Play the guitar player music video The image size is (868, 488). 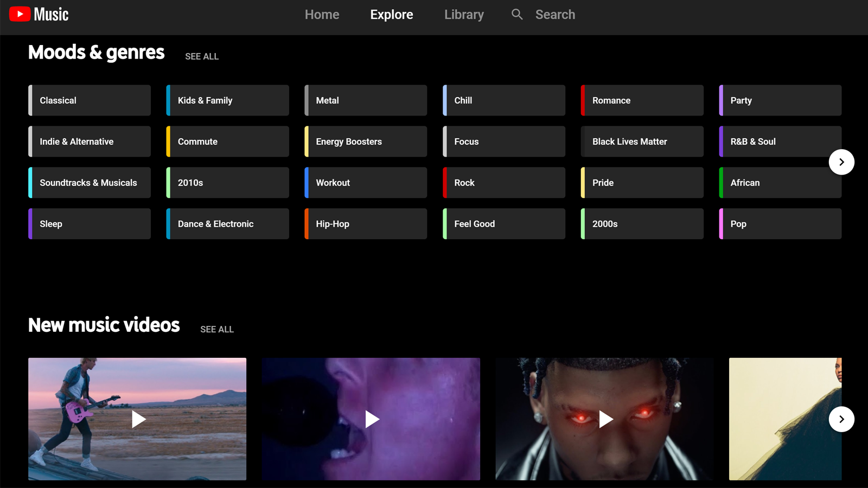(137, 419)
